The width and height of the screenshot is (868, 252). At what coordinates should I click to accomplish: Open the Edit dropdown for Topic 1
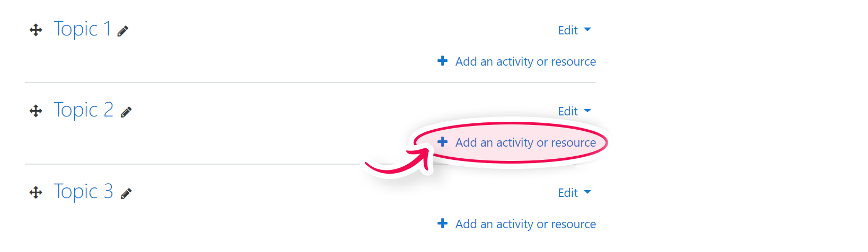[x=574, y=30]
